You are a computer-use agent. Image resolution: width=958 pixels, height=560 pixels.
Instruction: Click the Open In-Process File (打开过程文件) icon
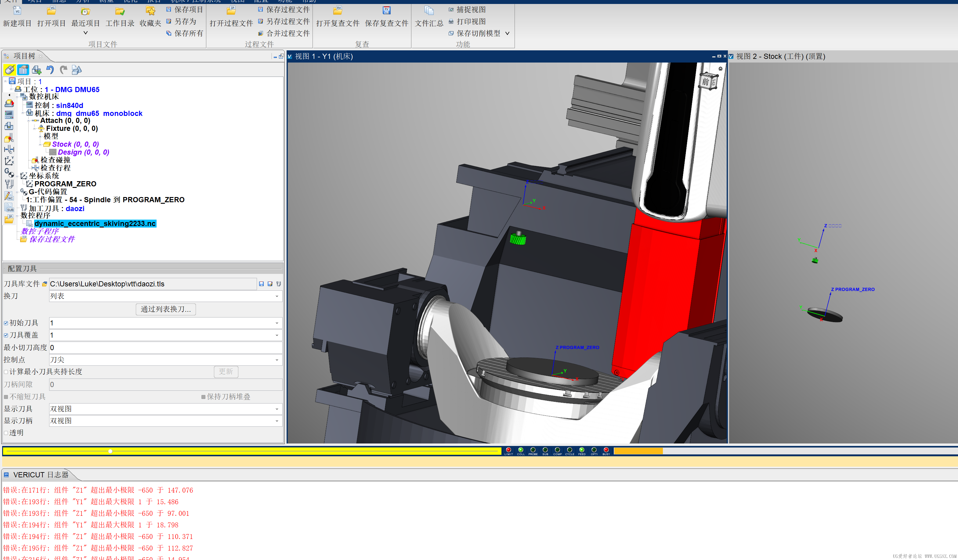pyautogui.click(x=231, y=11)
